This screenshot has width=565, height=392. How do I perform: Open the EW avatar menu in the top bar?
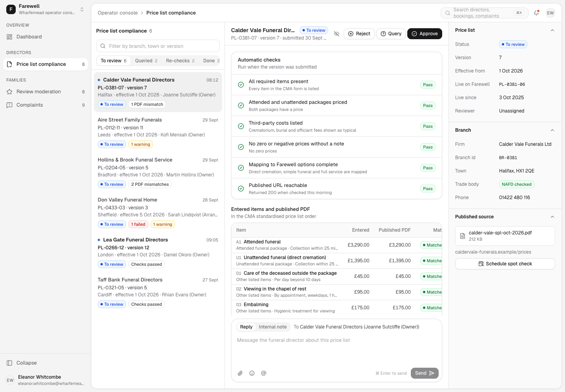coord(550,13)
